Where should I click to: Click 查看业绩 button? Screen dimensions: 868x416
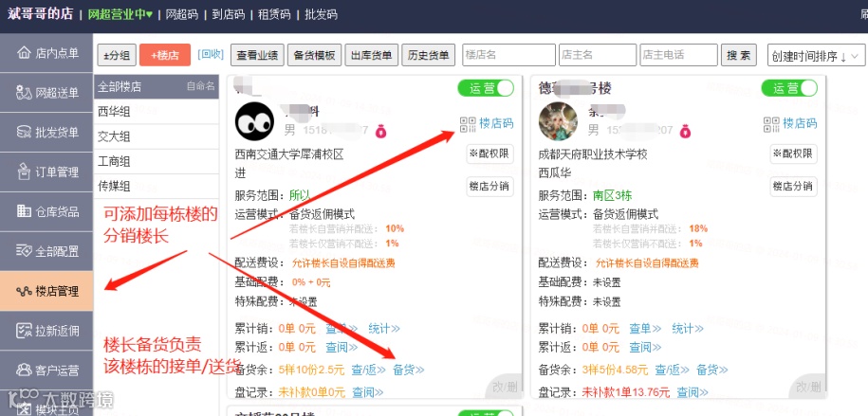(x=257, y=55)
